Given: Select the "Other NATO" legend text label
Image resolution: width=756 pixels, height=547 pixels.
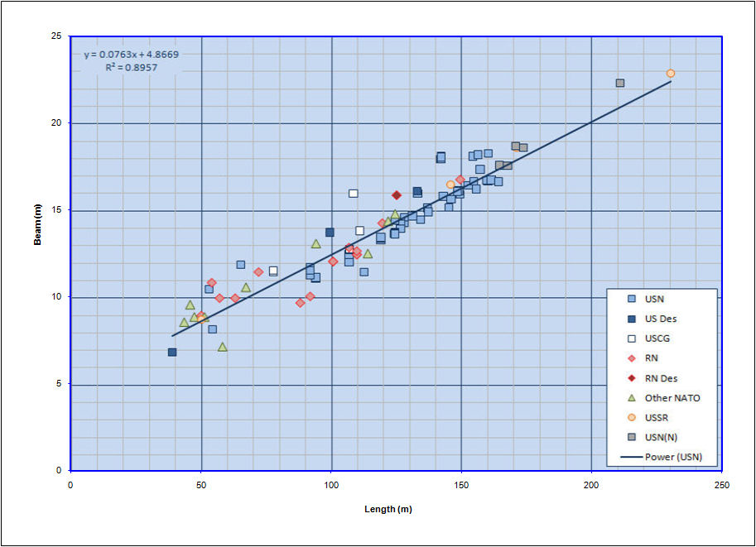Looking at the screenshot, I should (x=672, y=398).
